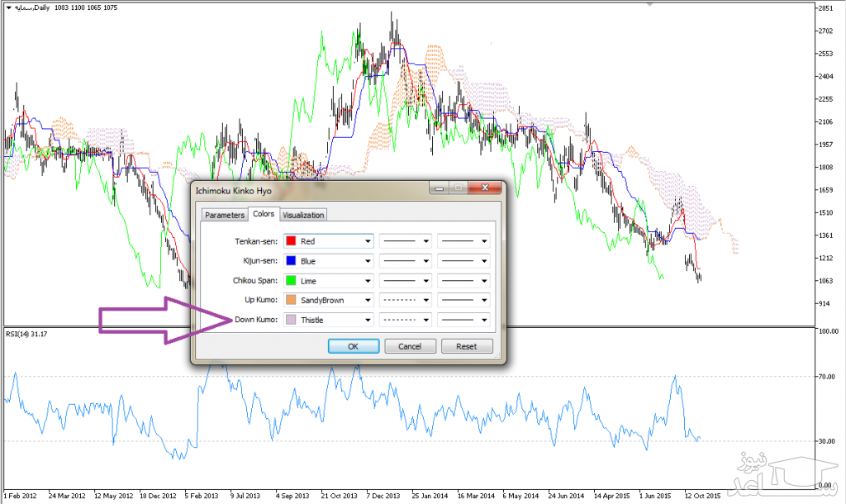The height and width of the screenshot is (504, 846).
Task: Open the Down Kumo Thistle color dropdown
Action: (x=328, y=320)
